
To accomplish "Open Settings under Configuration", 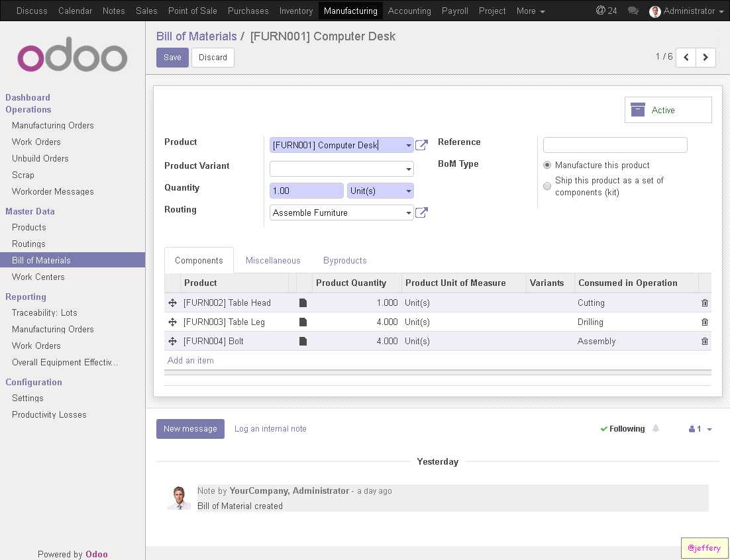I will click(x=27, y=398).
